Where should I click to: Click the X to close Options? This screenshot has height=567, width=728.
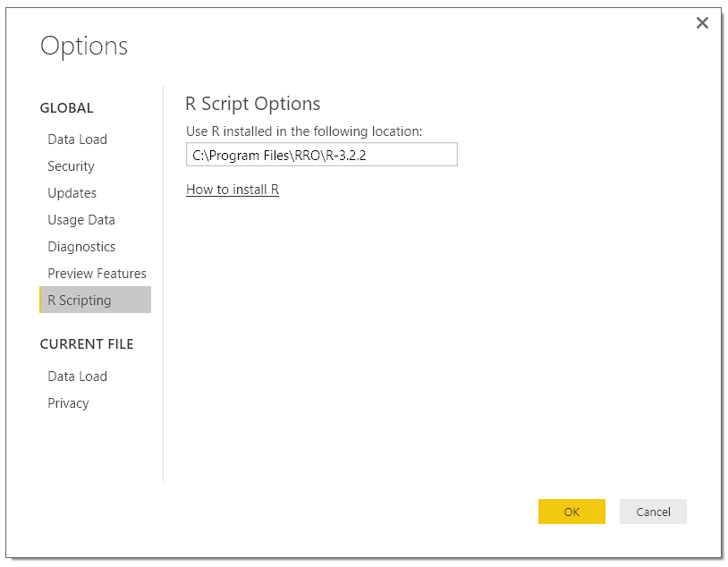point(702,23)
